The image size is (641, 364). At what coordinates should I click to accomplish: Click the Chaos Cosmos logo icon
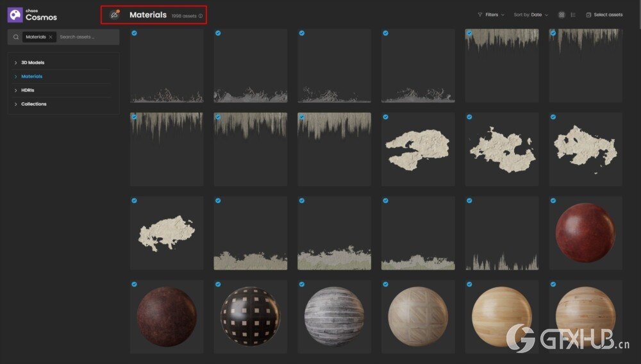click(15, 15)
